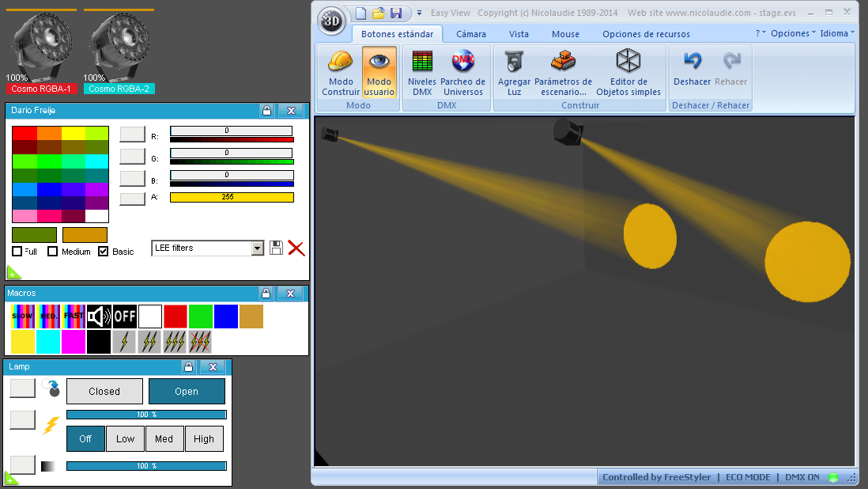The height and width of the screenshot is (489, 868).
Task: Create new file from quick access toolbar
Action: click(x=360, y=13)
